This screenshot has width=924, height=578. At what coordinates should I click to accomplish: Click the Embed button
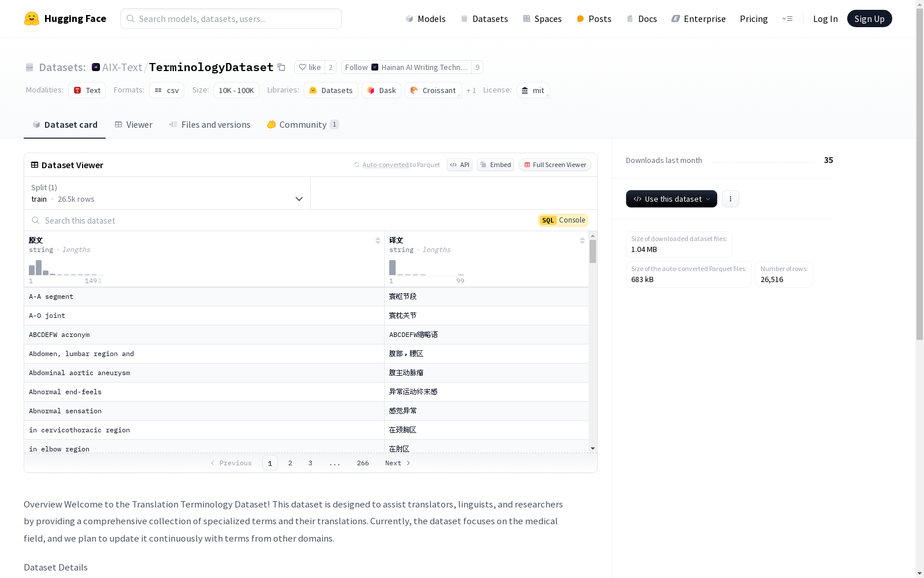(x=495, y=165)
